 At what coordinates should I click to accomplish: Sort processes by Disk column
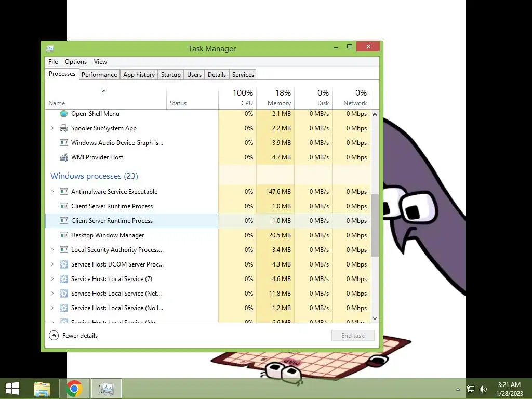click(313, 98)
